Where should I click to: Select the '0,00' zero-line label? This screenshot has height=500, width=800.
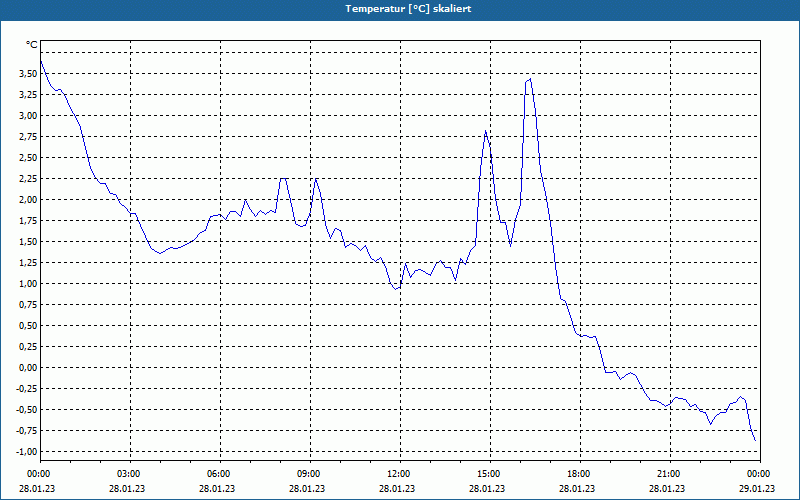(x=28, y=367)
